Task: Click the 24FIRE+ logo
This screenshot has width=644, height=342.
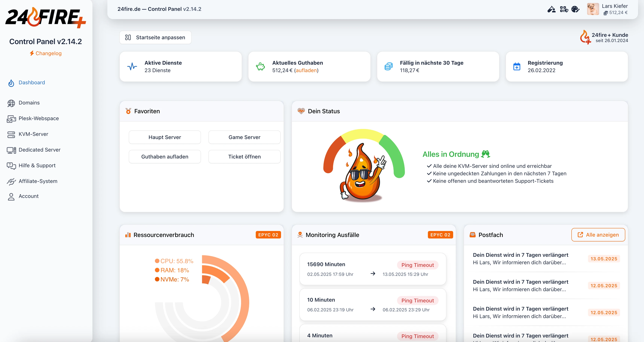Action: click(46, 18)
